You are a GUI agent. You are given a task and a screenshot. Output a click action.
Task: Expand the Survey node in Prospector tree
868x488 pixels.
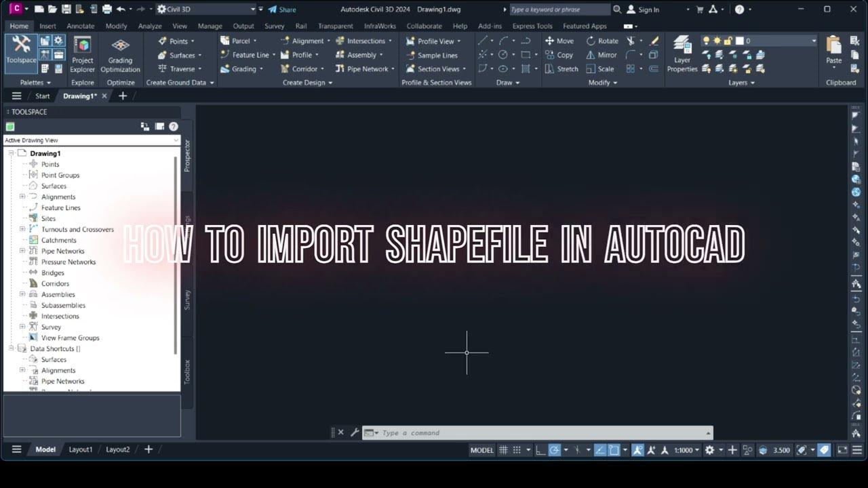(x=22, y=327)
